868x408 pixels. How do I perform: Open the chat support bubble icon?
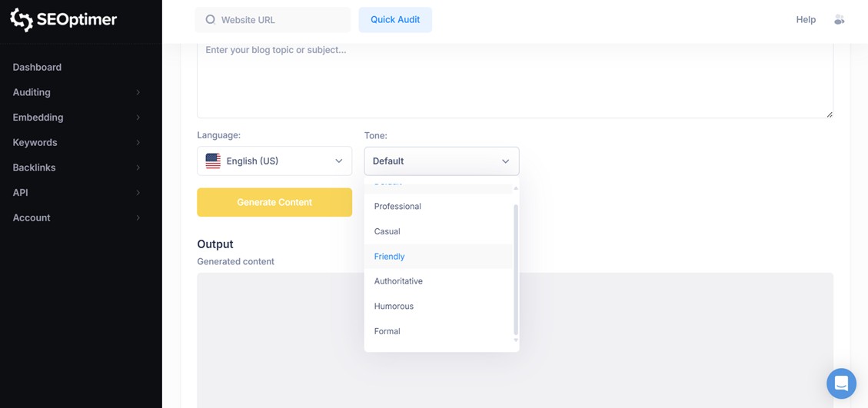pyautogui.click(x=841, y=383)
